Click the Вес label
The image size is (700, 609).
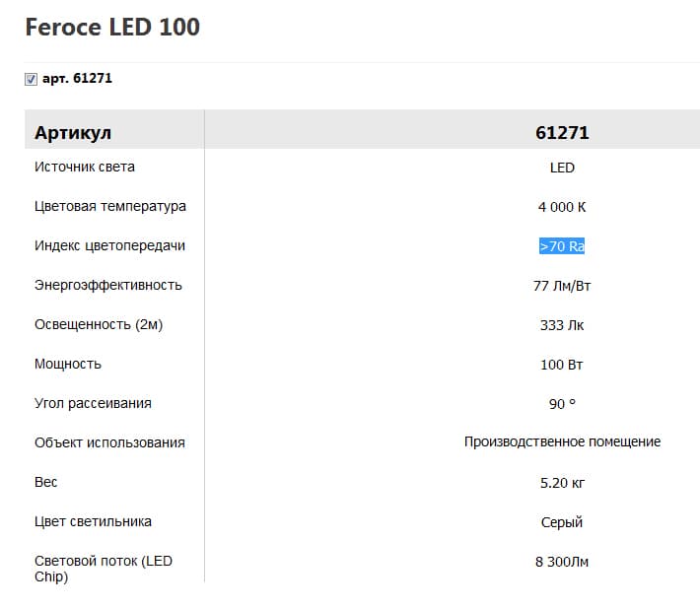coord(46,482)
